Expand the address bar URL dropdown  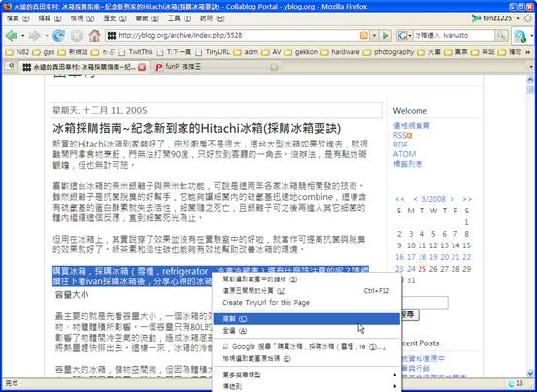point(374,35)
